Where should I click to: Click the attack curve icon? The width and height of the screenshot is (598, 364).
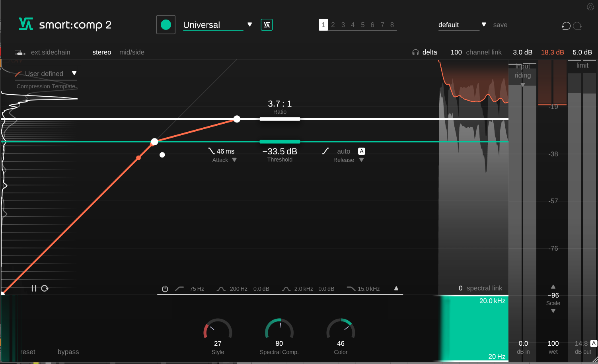point(212,151)
